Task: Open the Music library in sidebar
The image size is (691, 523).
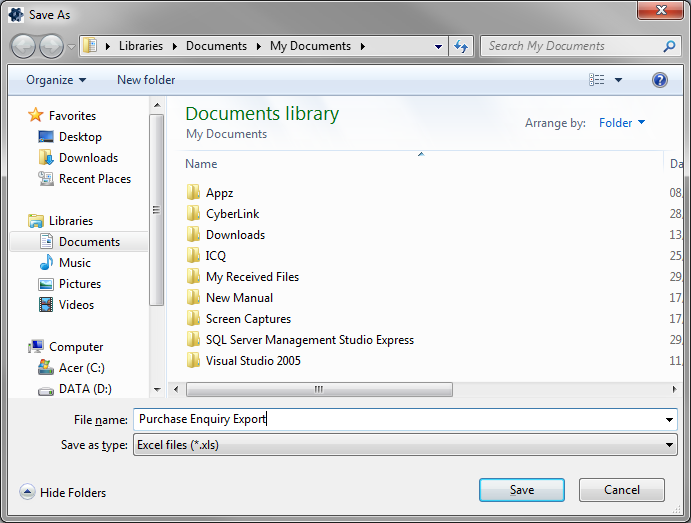Action: (75, 263)
